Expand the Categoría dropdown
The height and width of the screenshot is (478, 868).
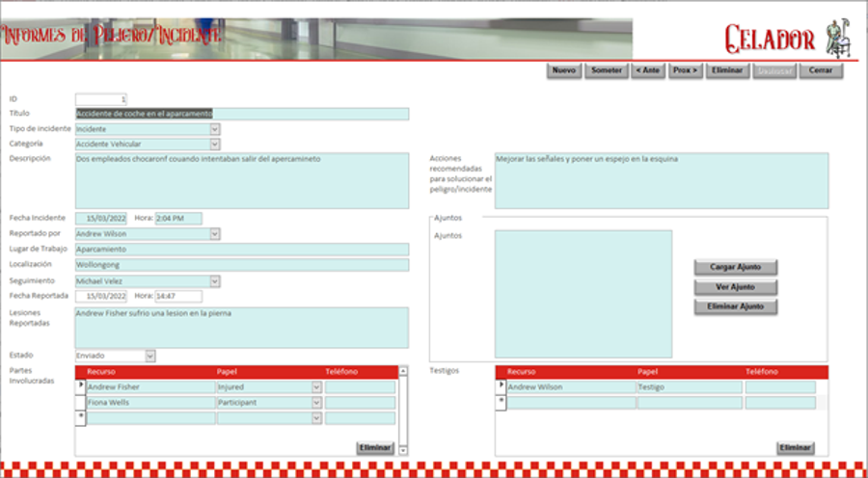(215, 145)
